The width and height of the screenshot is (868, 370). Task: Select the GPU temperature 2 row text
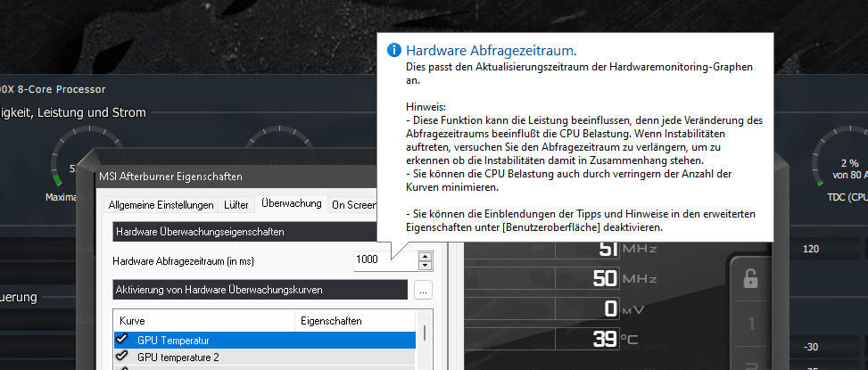(x=178, y=358)
